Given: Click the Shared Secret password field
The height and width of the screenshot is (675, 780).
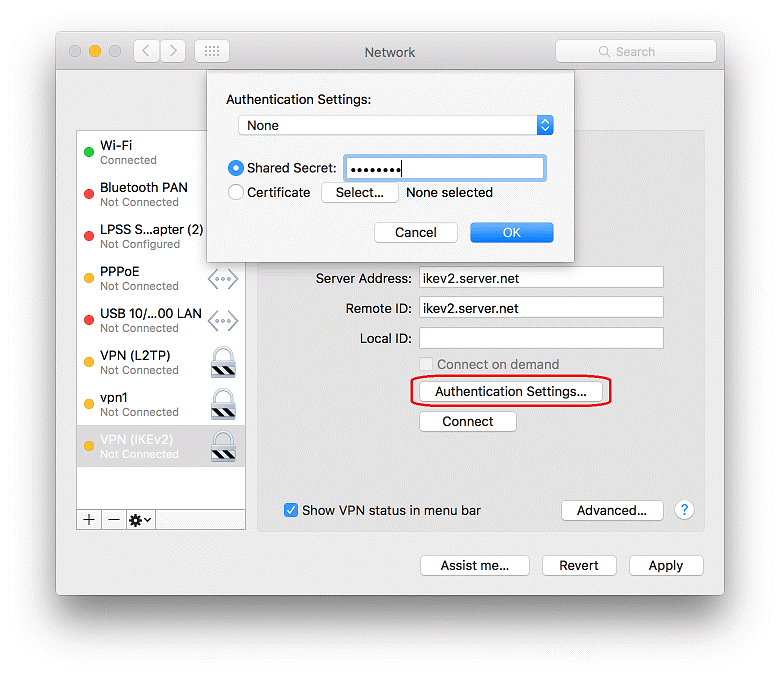Looking at the screenshot, I should tap(445, 168).
